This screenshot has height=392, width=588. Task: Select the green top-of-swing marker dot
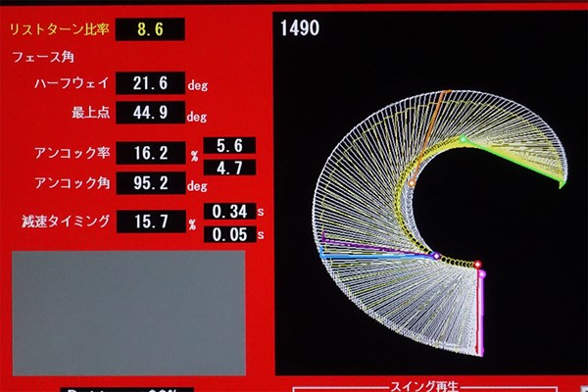pos(464,139)
